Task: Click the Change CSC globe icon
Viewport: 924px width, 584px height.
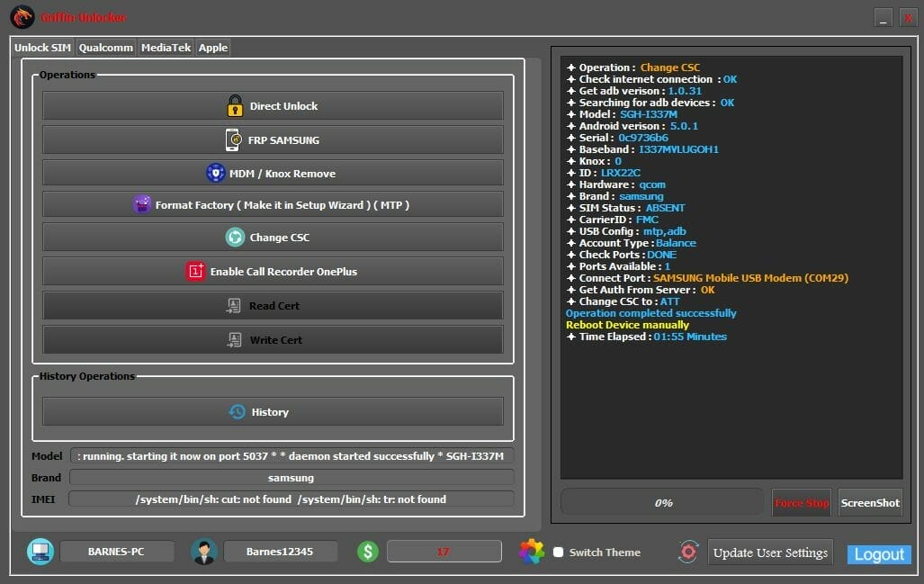Action: pos(233,237)
